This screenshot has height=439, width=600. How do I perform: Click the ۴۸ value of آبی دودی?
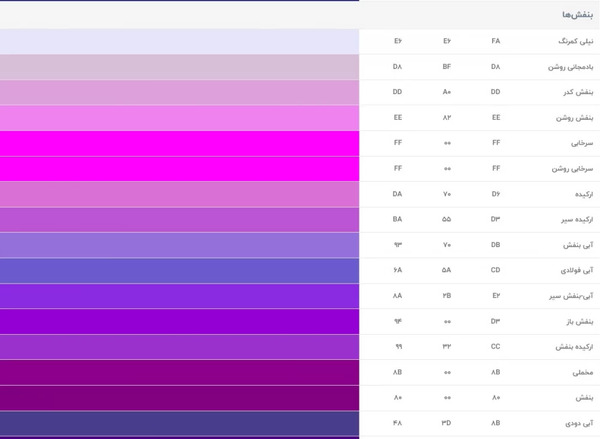click(397, 423)
